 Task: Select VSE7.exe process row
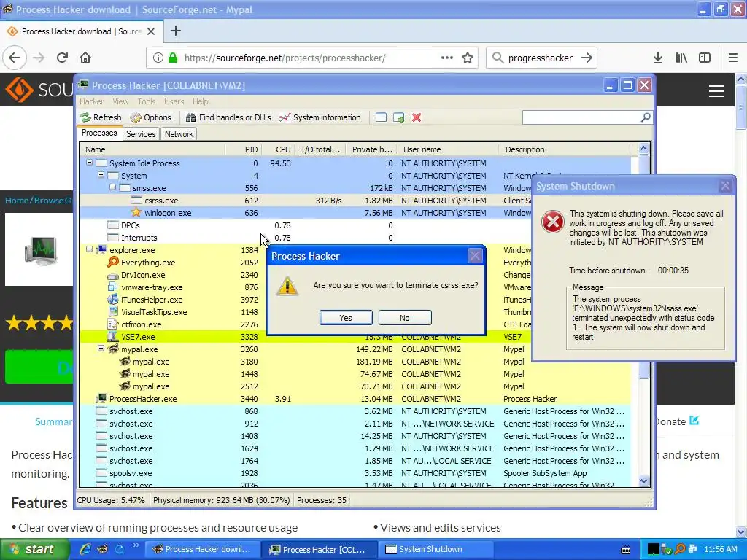[355, 337]
